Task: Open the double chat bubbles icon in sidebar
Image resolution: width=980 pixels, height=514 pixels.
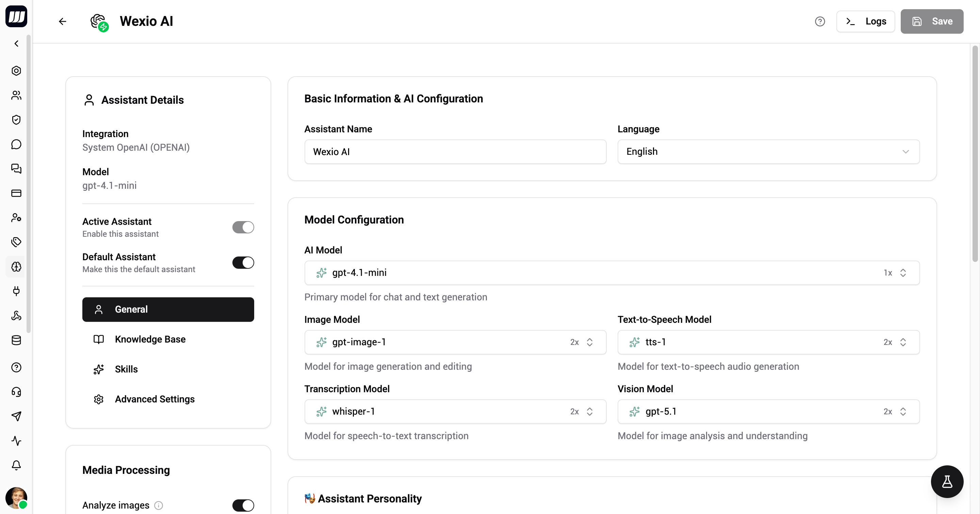Action: click(16, 168)
